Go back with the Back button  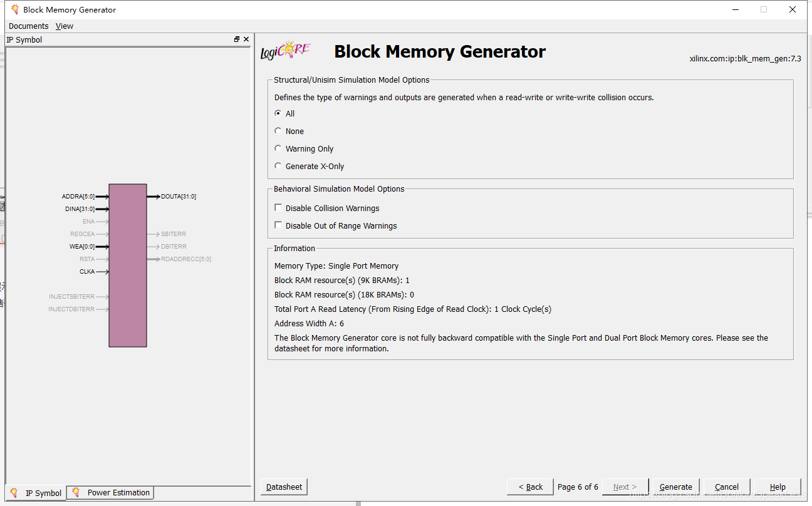(531, 487)
